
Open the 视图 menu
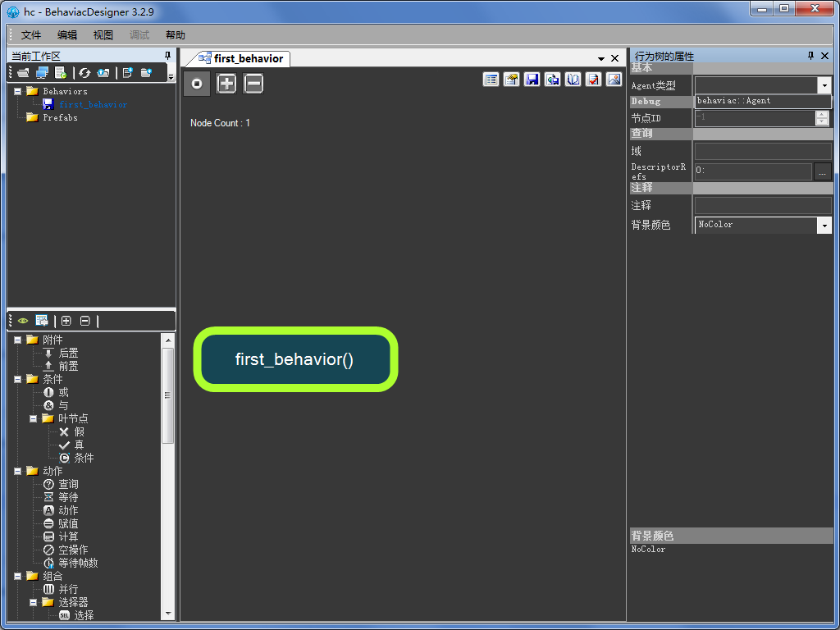[103, 34]
